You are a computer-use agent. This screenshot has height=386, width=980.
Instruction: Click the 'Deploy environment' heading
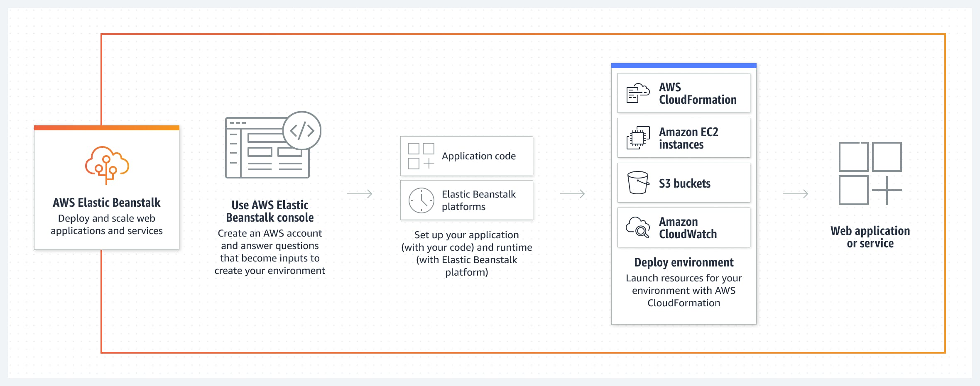[684, 262]
